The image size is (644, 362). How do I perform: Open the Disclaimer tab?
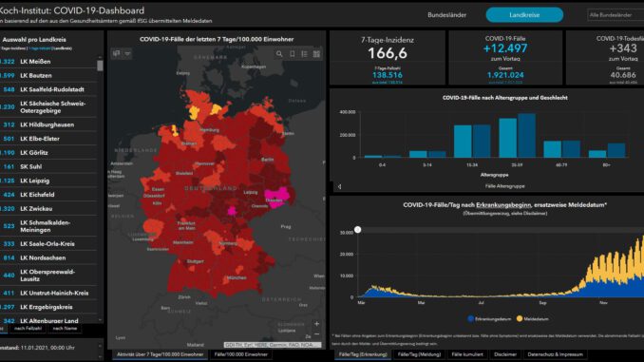(x=505, y=354)
